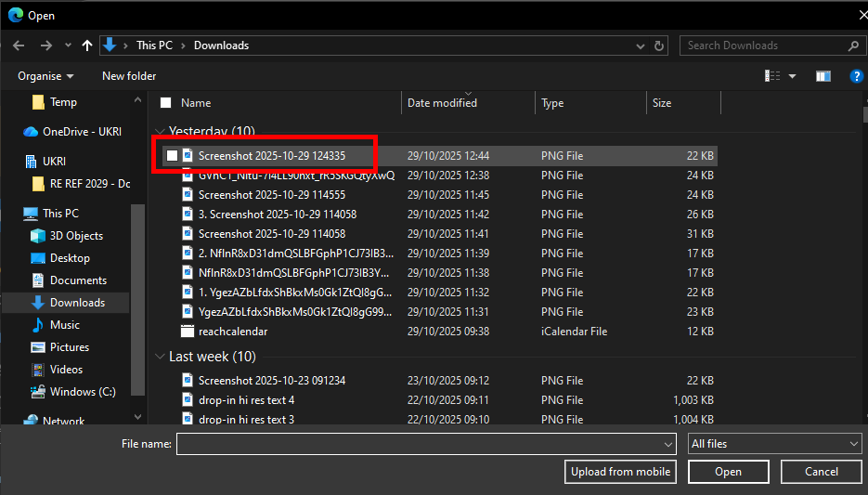
Task: Open the help question mark
Action: (856, 76)
